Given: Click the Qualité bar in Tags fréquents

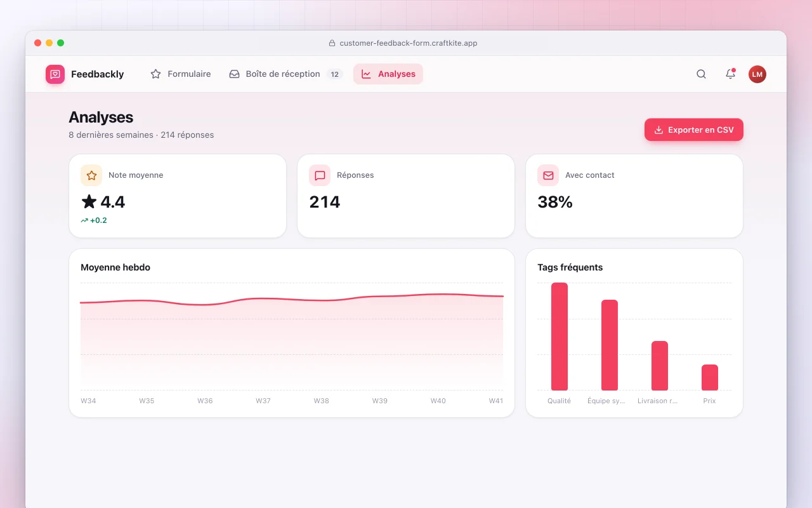Looking at the screenshot, I should pos(560,337).
